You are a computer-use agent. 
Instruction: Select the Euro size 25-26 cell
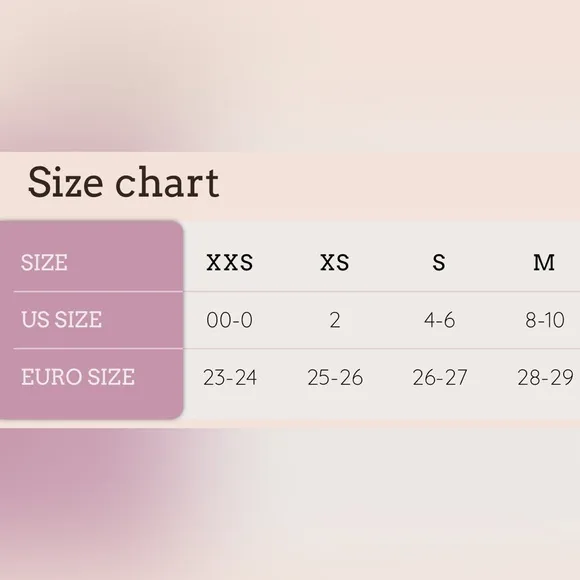(x=335, y=378)
